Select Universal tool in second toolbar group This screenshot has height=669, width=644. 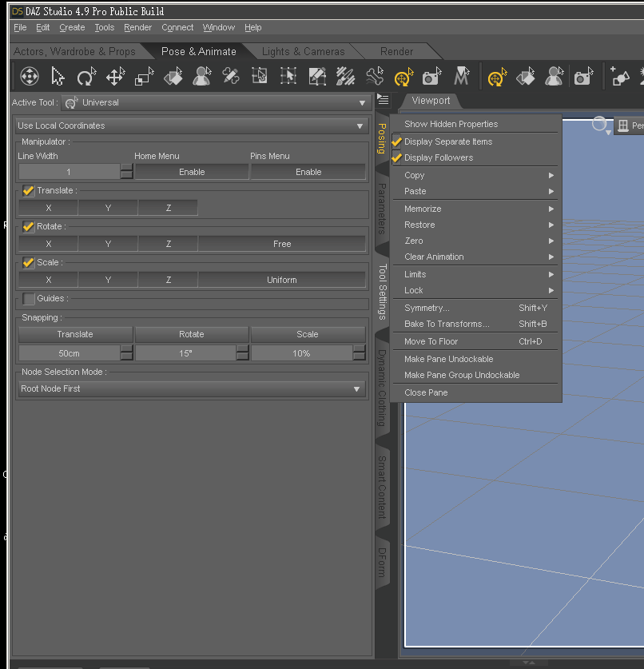click(x=497, y=77)
